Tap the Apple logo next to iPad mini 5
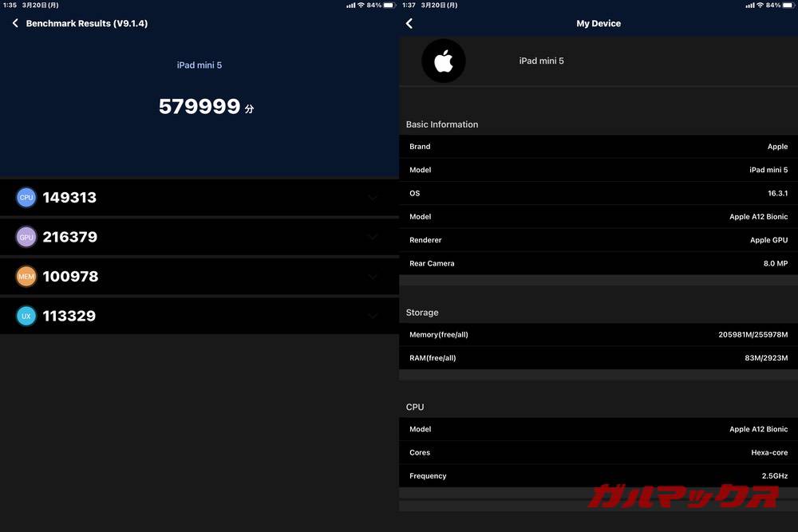The image size is (798, 532). (x=444, y=61)
